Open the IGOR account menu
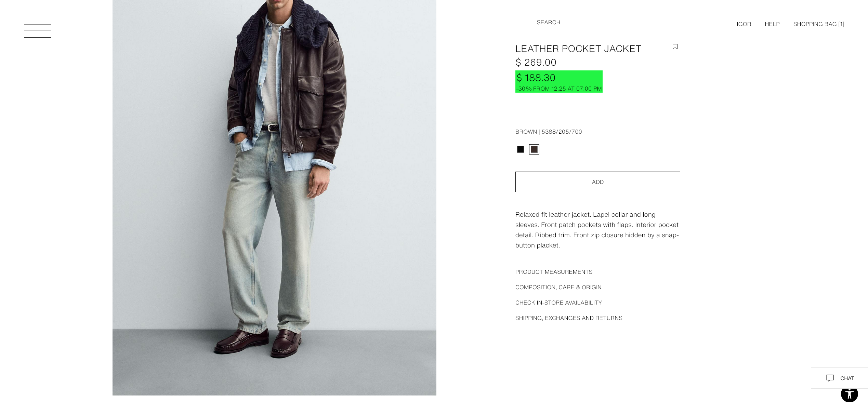 (x=744, y=24)
